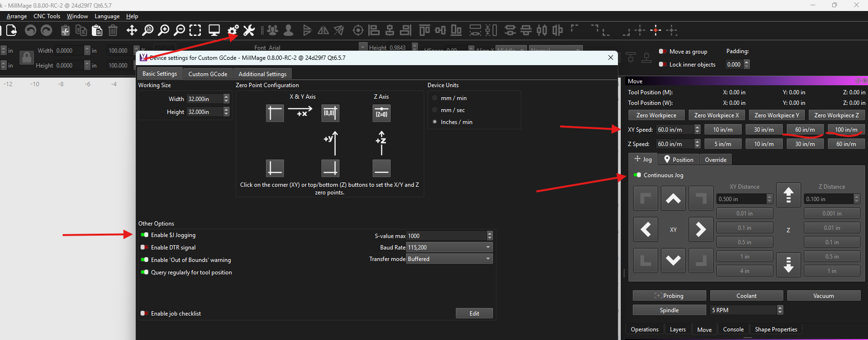Switch to the Additional Settings tab
The image size is (868, 340).
click(x=263, y=74)
